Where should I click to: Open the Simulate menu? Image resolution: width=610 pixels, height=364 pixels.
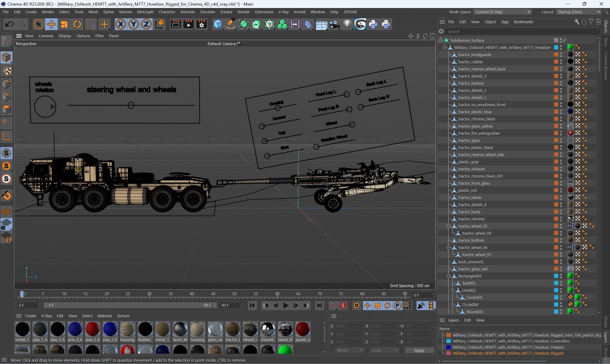[207, 12]
